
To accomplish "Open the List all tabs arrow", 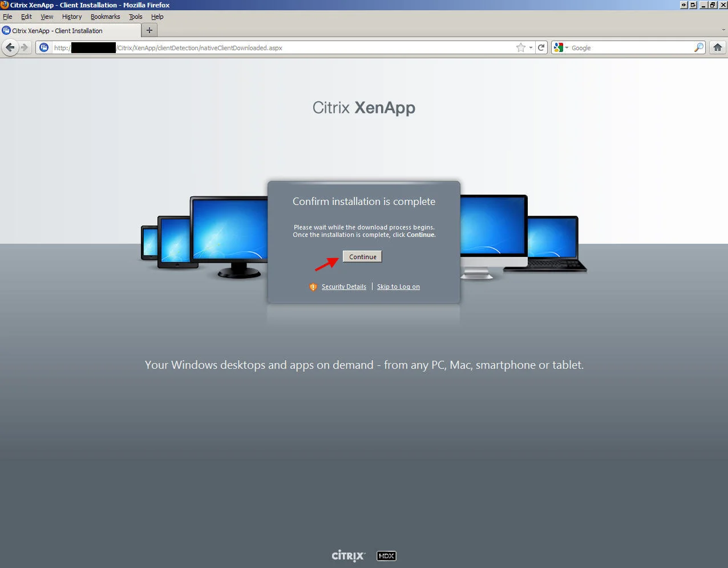I will 723,30.
